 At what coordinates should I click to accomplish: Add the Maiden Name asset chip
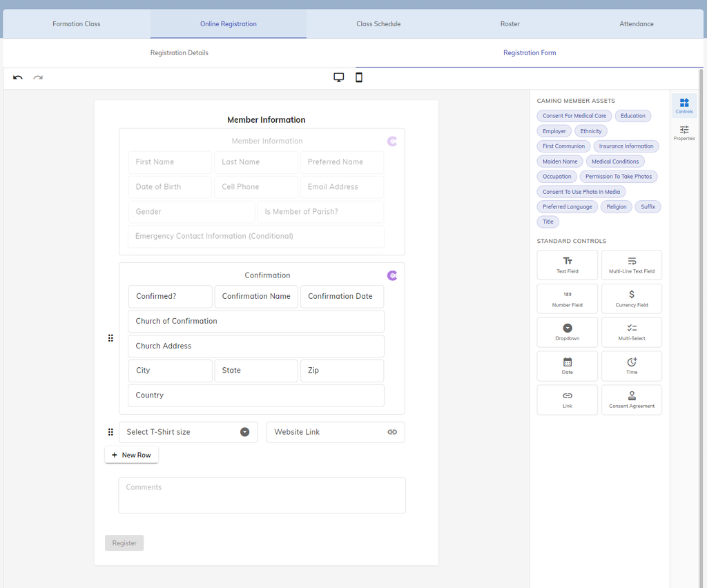click(x=560, y=161)
